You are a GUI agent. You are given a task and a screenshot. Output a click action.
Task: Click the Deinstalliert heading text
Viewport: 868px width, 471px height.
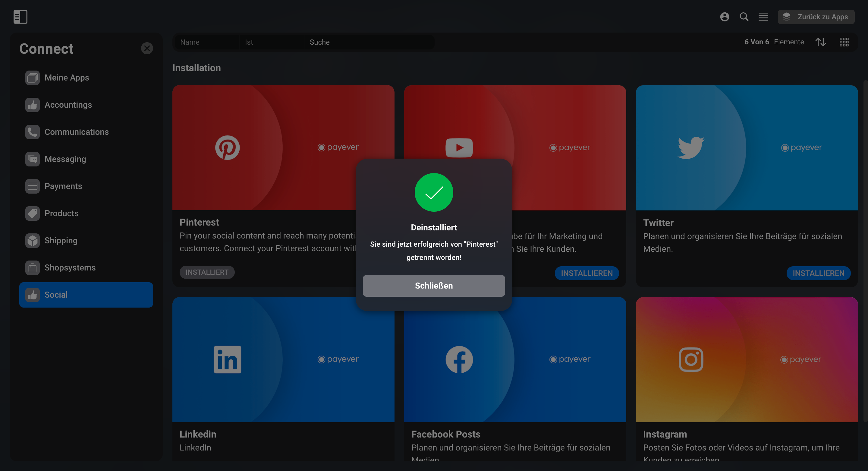click(x=434, y=228)
